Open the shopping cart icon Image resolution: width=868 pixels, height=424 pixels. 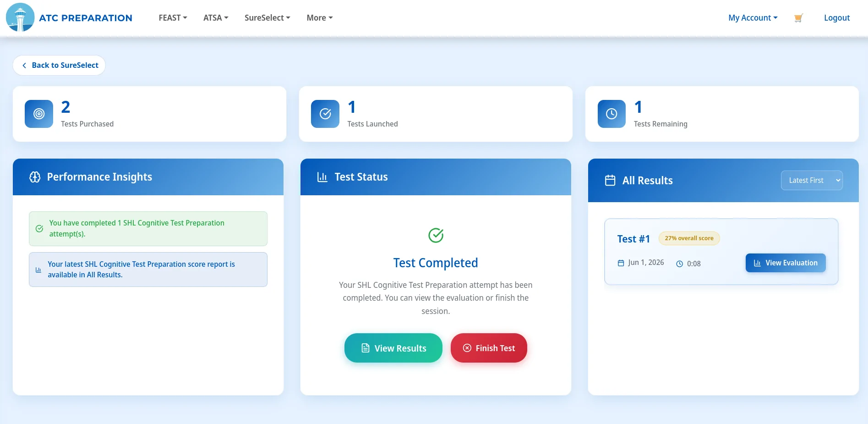tap(798, 18)
